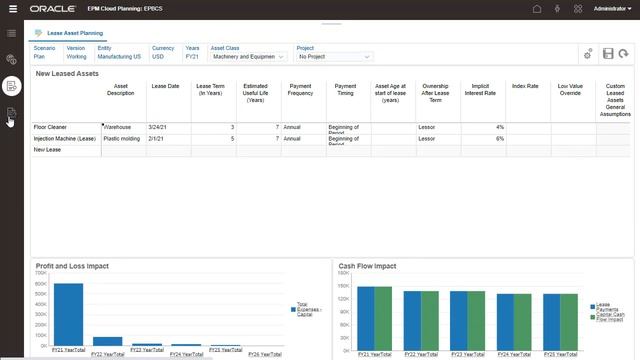Click the Warehouse asset description cell

124,127
